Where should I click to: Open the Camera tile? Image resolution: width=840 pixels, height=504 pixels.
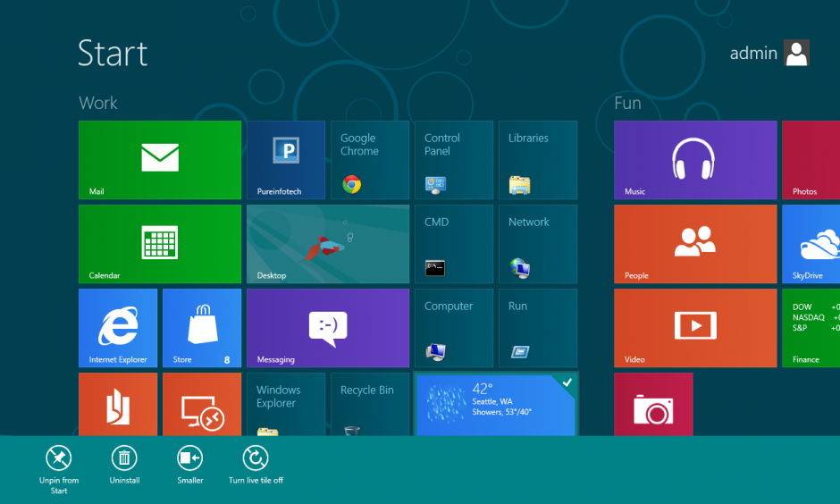(x=653, y=404)
